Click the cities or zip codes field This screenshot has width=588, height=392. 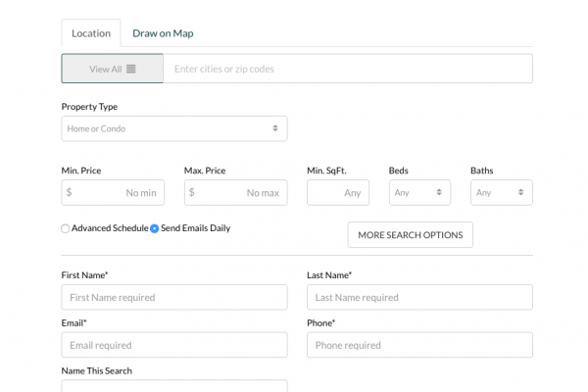[348, 69]
